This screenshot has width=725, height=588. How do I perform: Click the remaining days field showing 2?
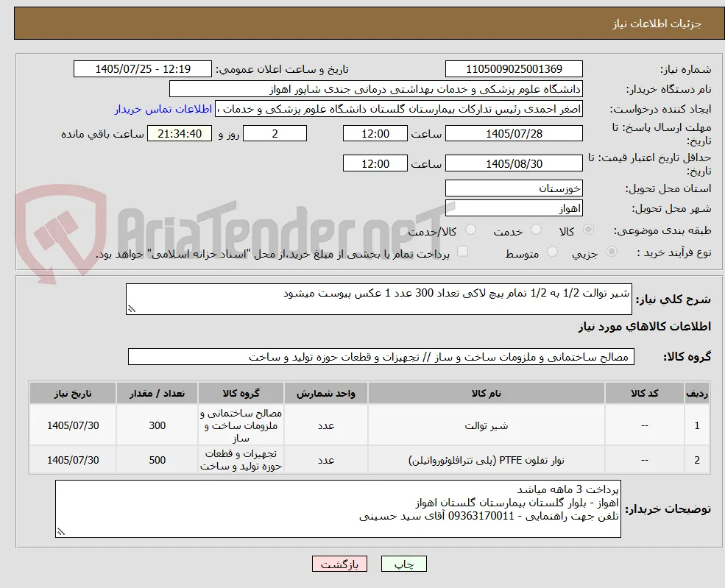tap(275, 134)
